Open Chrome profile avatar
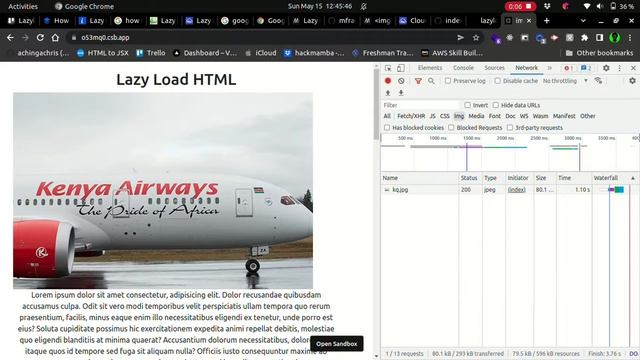 click(615, 38)
